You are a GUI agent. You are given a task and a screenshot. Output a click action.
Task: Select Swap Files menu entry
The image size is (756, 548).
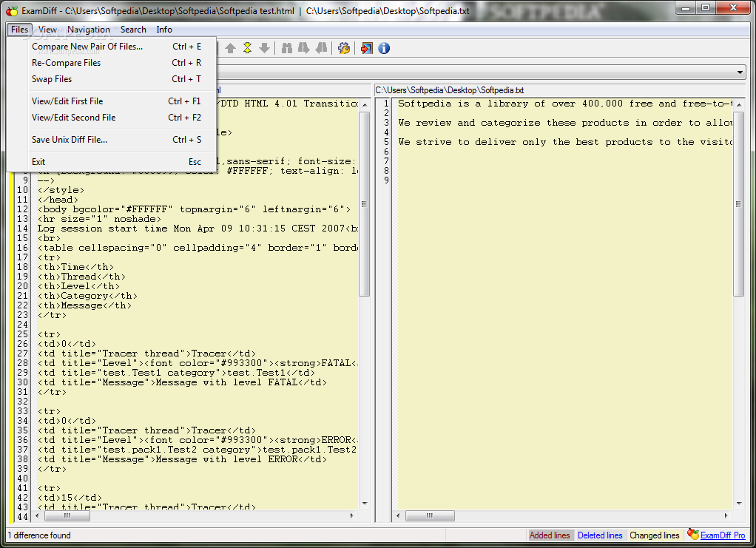coord(112,79)
